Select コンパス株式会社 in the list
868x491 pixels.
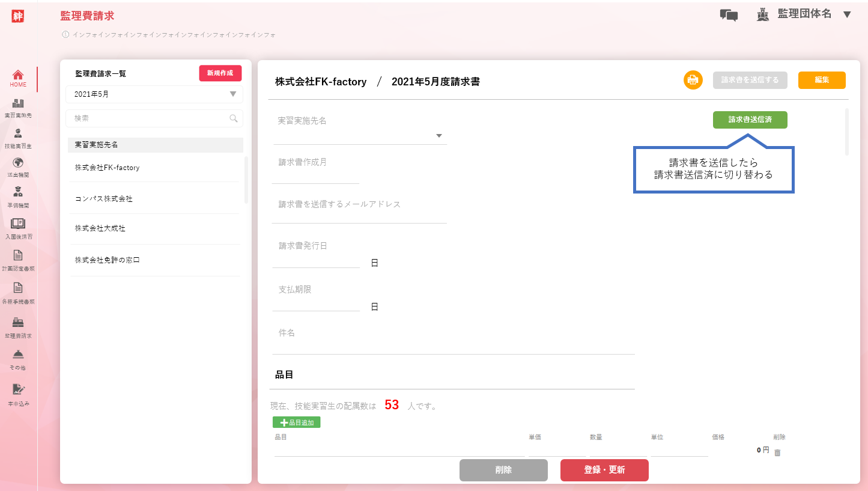(104, 198)
